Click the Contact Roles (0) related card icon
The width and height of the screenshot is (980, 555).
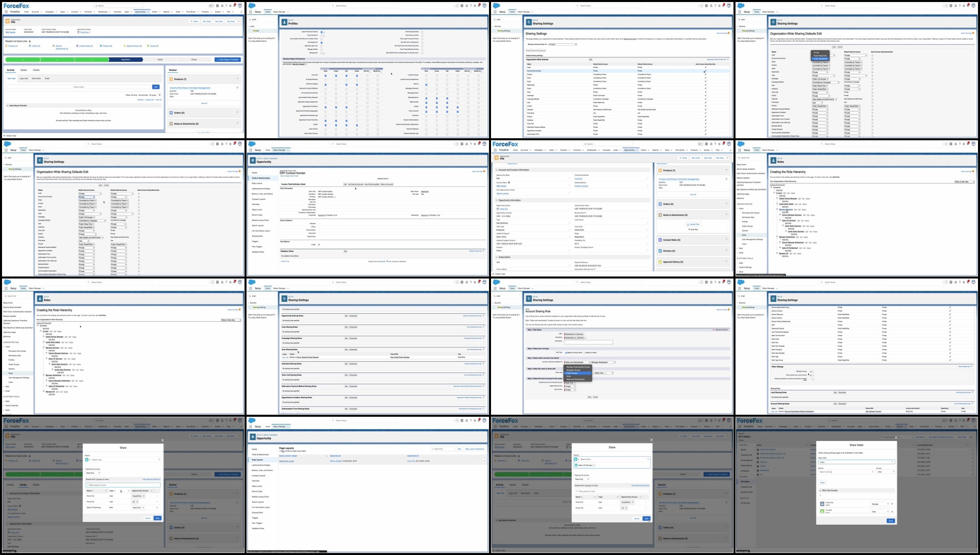[x=660, y=240]
